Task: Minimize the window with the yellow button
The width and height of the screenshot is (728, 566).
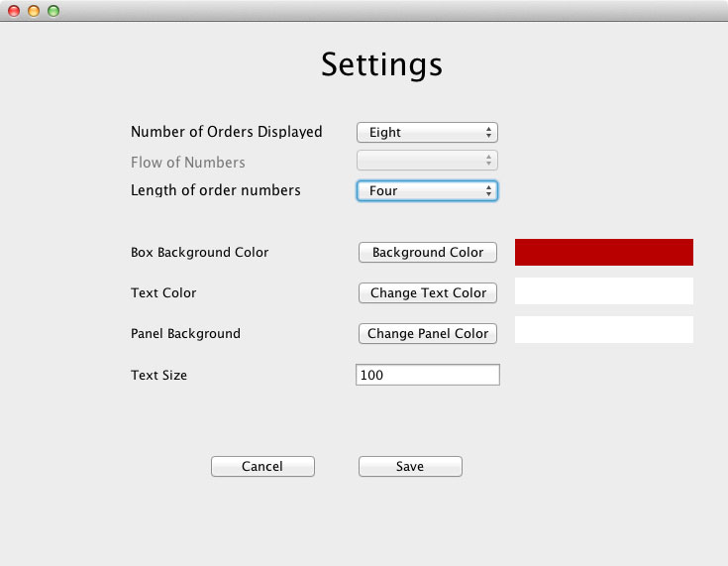Action: tap(34, 11)
